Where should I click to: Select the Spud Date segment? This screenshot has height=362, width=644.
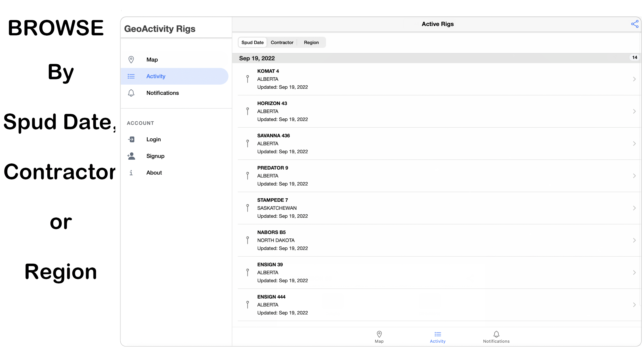pos(252,43)
